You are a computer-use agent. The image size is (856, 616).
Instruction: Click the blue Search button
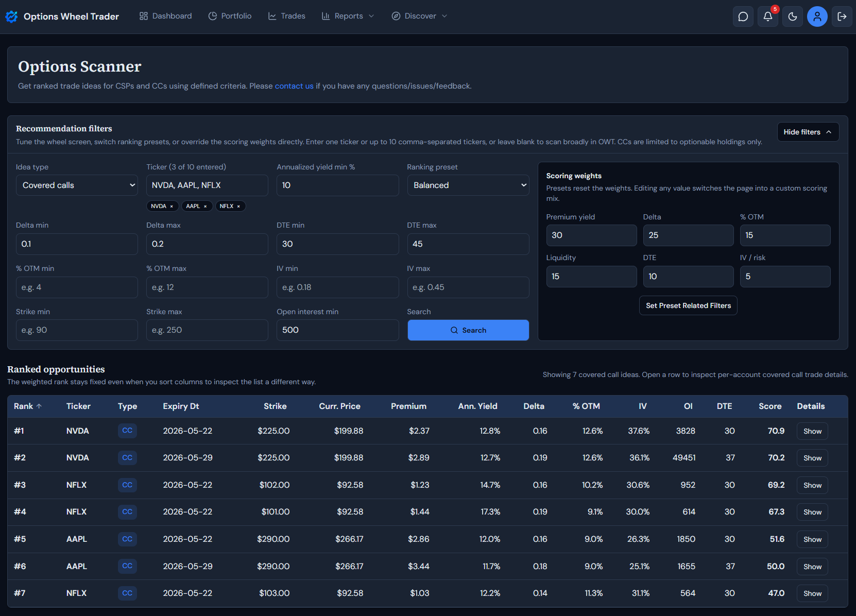tap(468, 330)
